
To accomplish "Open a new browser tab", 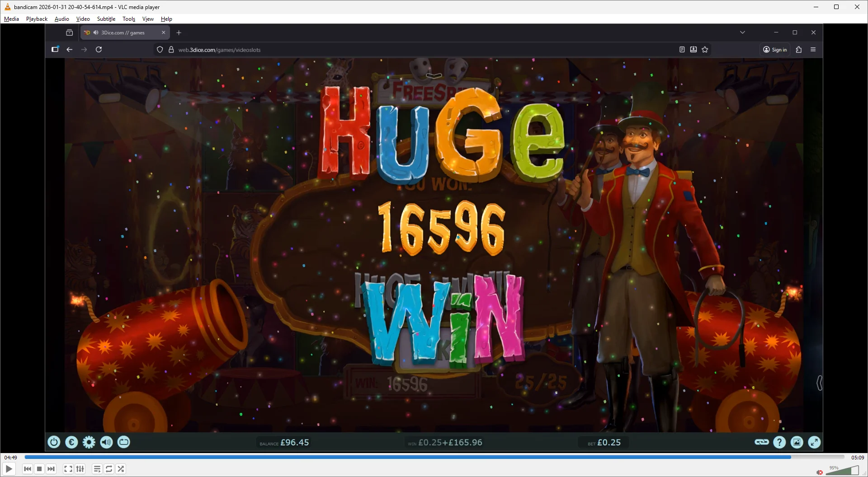I will click(179, 33).
